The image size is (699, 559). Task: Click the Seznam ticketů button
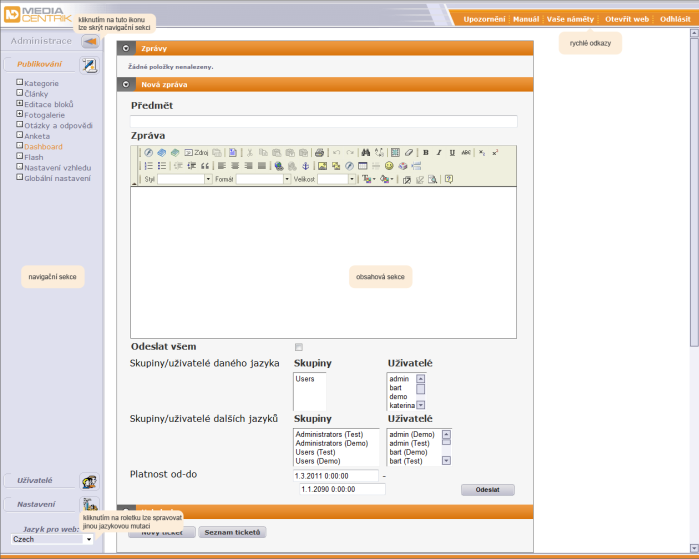coord(232,532)
